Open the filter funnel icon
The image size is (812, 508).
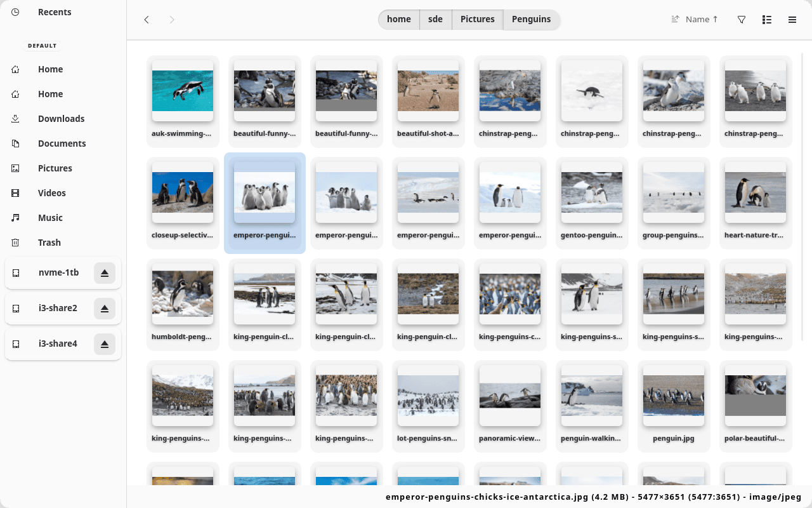pos(742,20)
